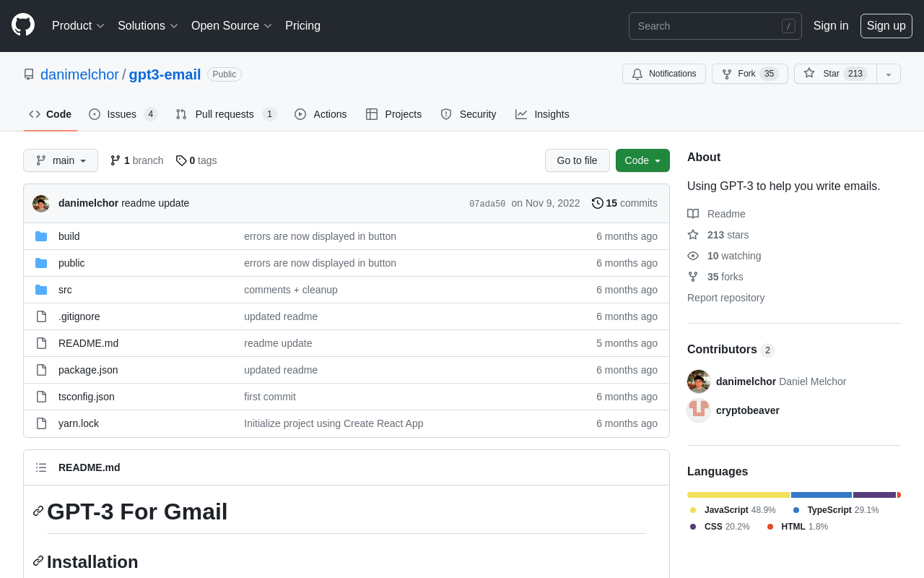This screenshot has height=578, width=924.
Task: Click the package.json file icon
Action: (41, 370)
